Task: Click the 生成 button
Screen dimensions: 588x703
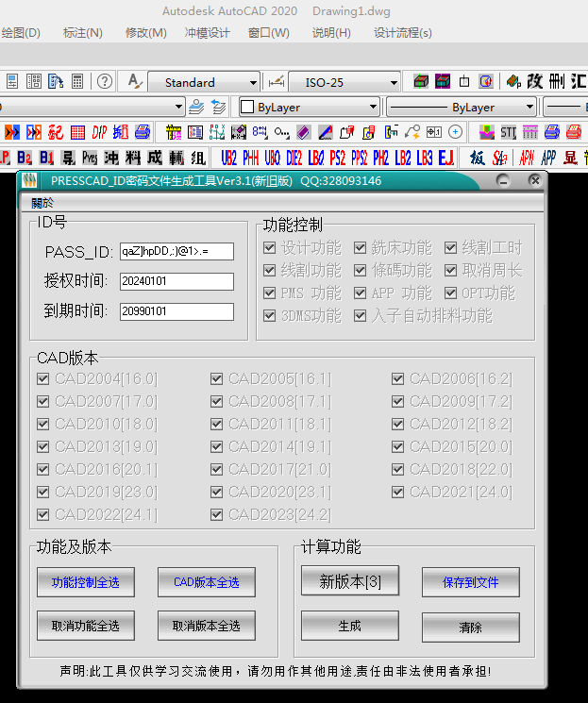Action: click(x=350, y=626)
